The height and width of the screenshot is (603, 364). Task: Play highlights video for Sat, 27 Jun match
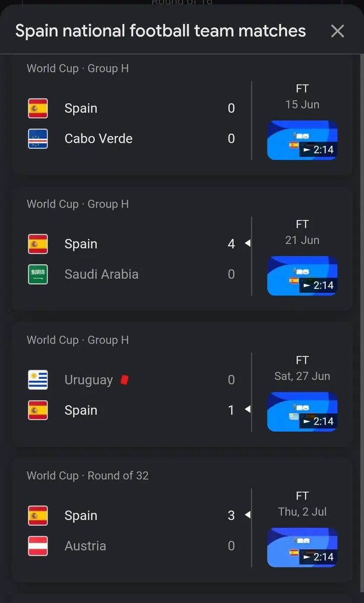(x=302, y=412)
